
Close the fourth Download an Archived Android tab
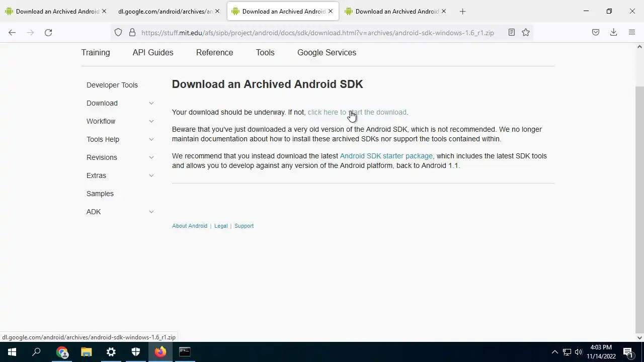point(444,11)
